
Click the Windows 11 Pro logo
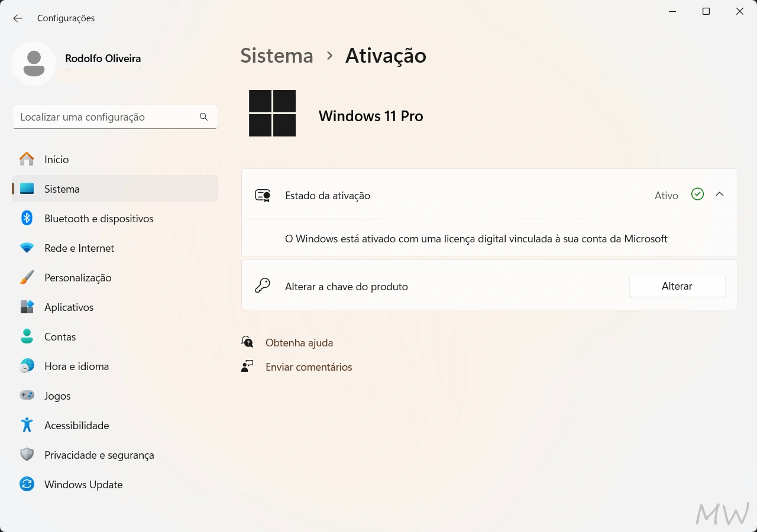tap(272, 113)
